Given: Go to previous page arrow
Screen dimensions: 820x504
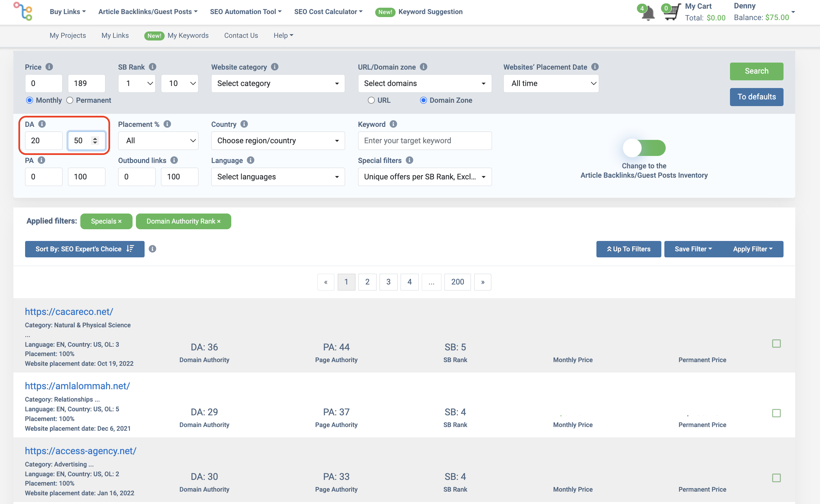Looking at the screenshot, I should [326, 282].
